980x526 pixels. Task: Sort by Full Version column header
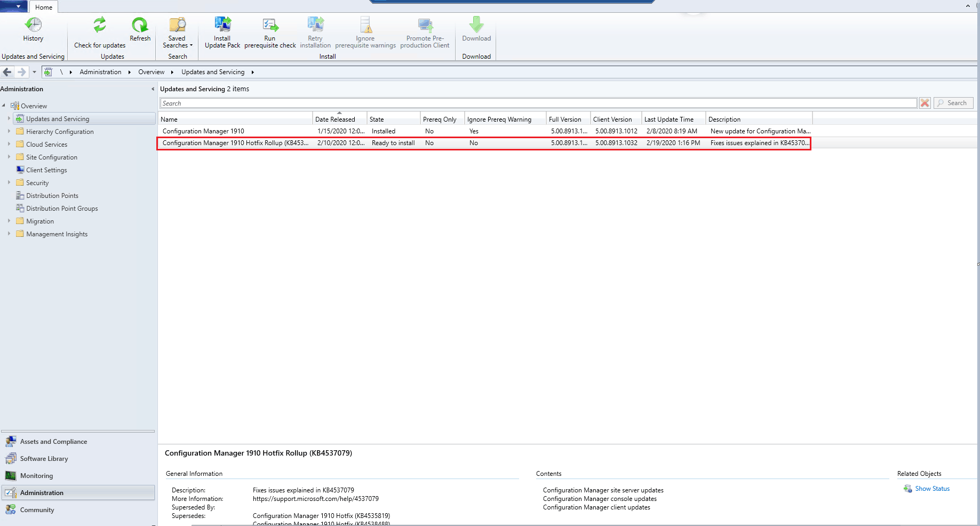pos(569,119)
